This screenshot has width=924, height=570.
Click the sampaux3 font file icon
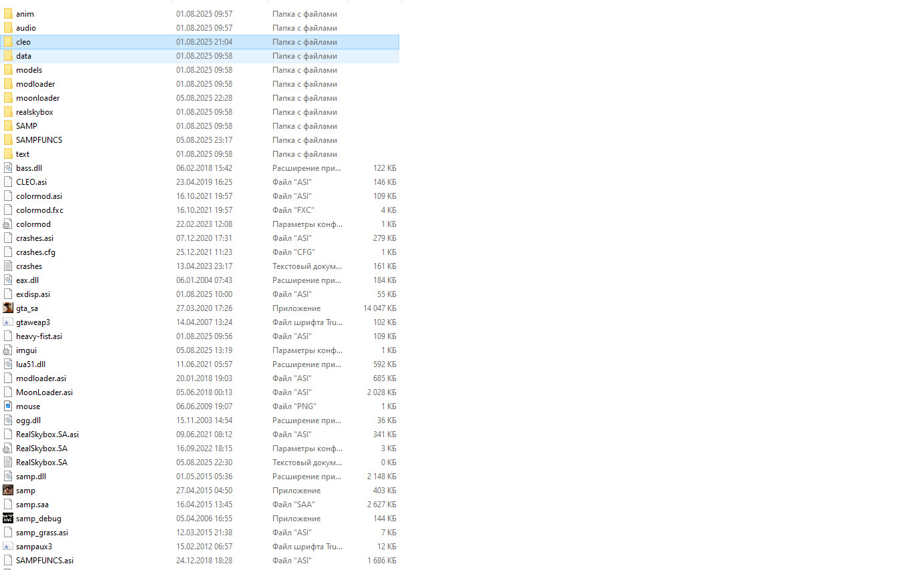[8, 547]
